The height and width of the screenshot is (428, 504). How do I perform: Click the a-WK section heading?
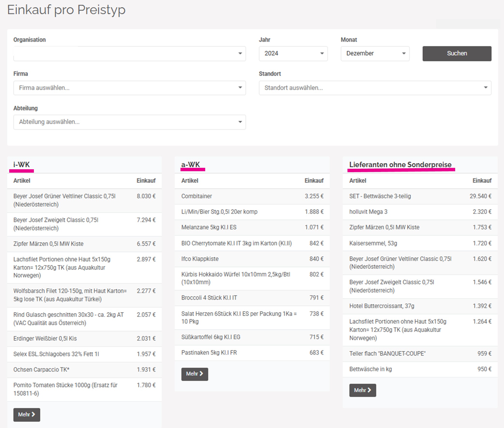pyautogui.click(x=191, y=164)
